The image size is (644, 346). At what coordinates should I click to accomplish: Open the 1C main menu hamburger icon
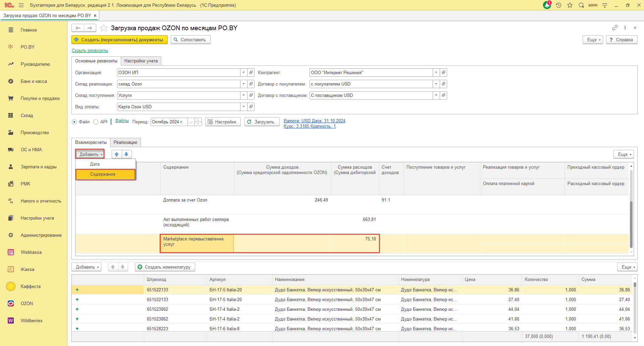[x=21, y=5]
